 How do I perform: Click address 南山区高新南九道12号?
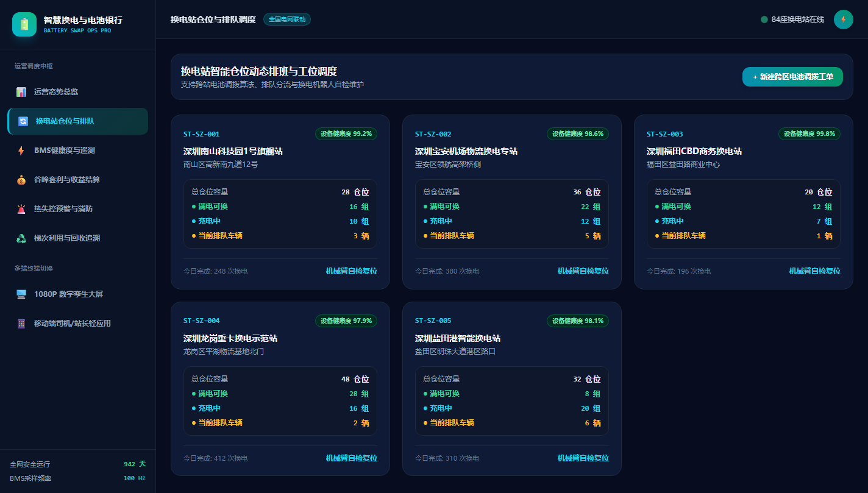click(x=221, y=165)
